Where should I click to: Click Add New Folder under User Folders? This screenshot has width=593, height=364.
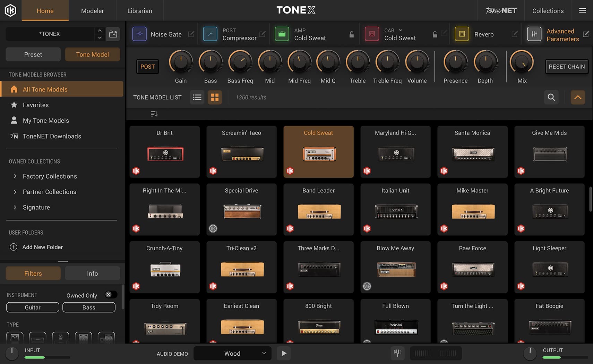(42, 247)
